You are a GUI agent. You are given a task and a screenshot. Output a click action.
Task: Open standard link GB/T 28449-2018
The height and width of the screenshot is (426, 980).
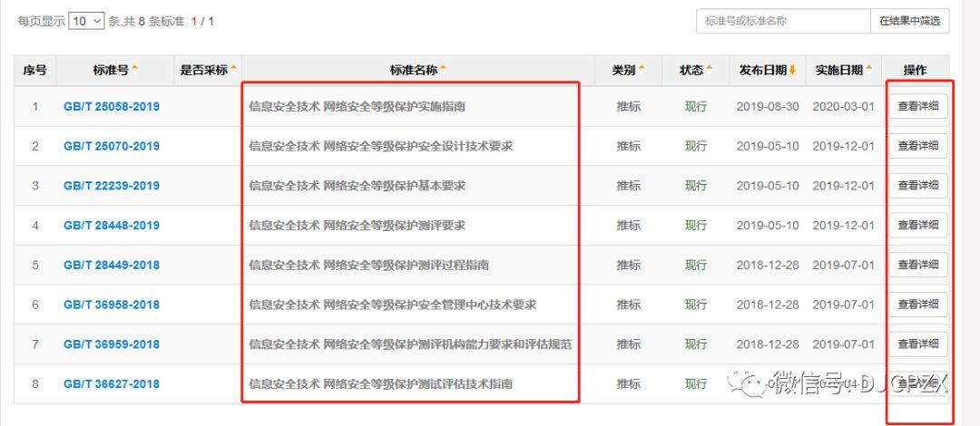(112, 265)
